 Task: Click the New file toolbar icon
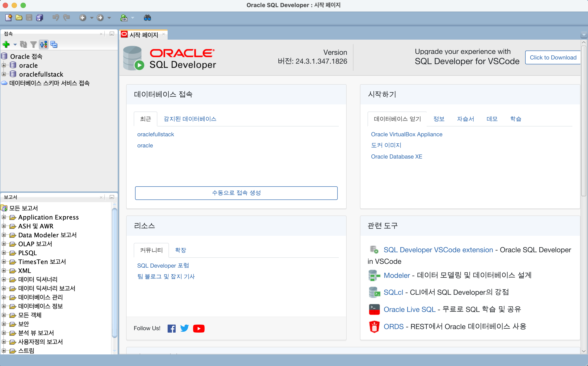tap(8, 18)
